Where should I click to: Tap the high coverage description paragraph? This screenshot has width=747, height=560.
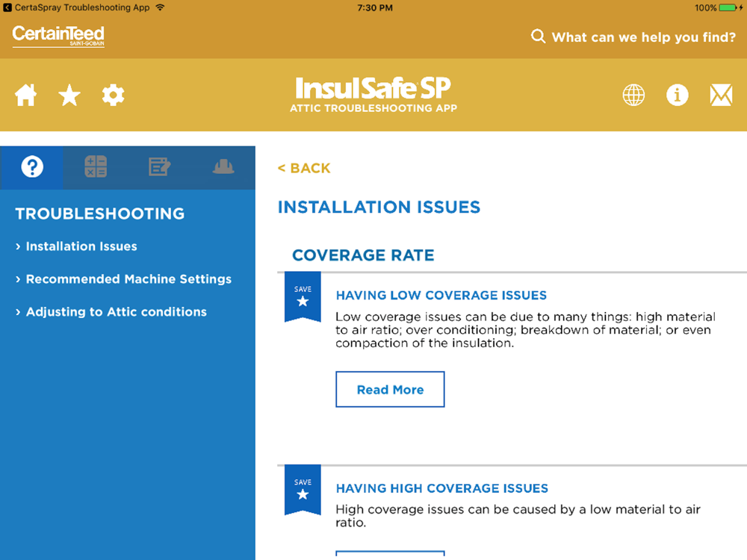[518, 516]
